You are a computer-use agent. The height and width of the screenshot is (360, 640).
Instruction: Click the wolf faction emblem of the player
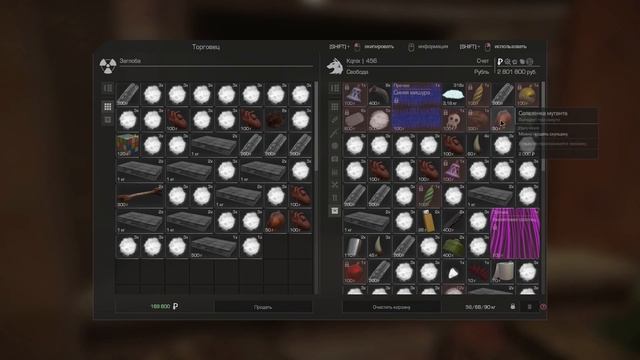pyautogui.click(x=335, y=66)
